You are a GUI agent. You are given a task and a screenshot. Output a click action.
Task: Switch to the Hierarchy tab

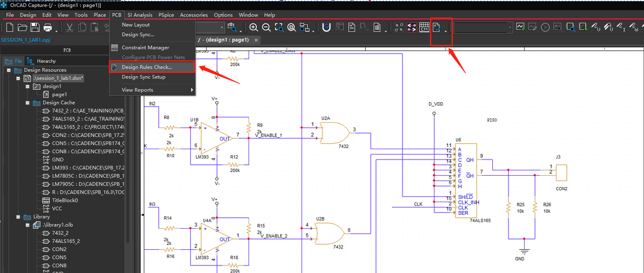pyautogui.click(x=42, y=61)
